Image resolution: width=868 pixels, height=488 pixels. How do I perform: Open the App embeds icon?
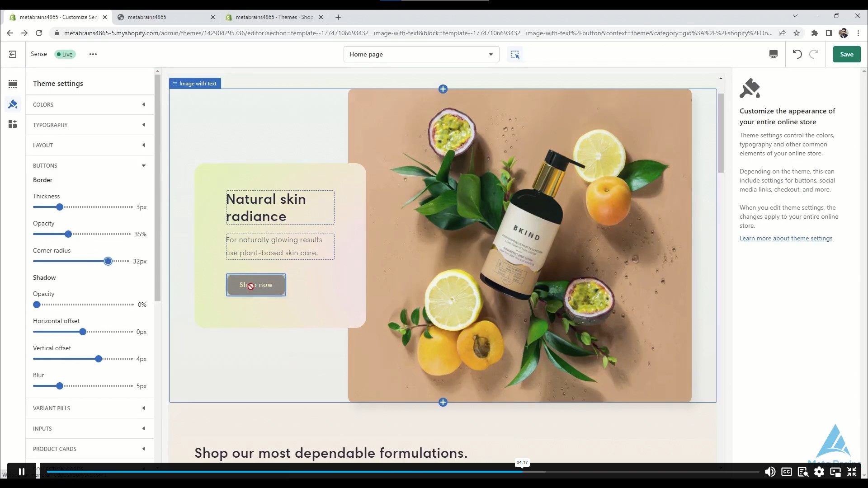point(13,124)
